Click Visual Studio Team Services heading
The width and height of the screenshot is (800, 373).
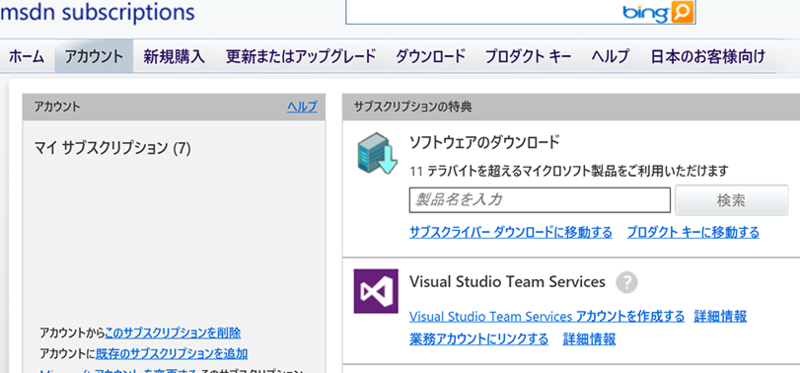508,282
